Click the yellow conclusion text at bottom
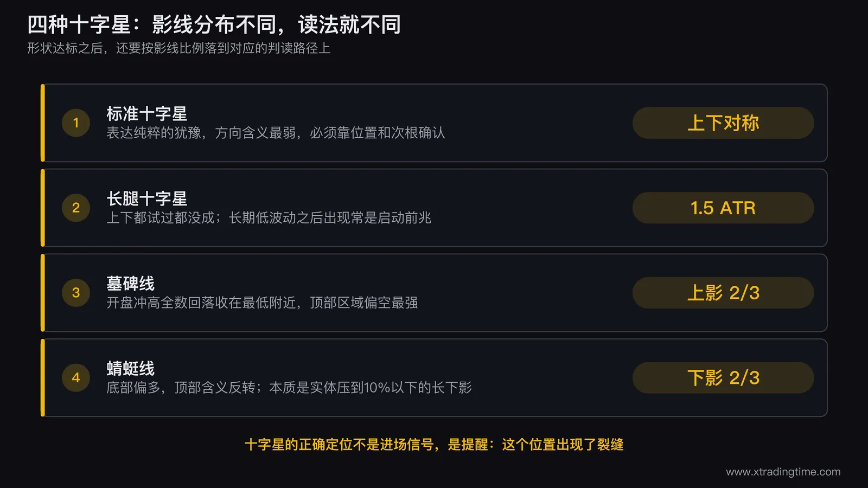The height and width of the screenshot is (488, 868). pyautogui.click(x=434, y=445)
